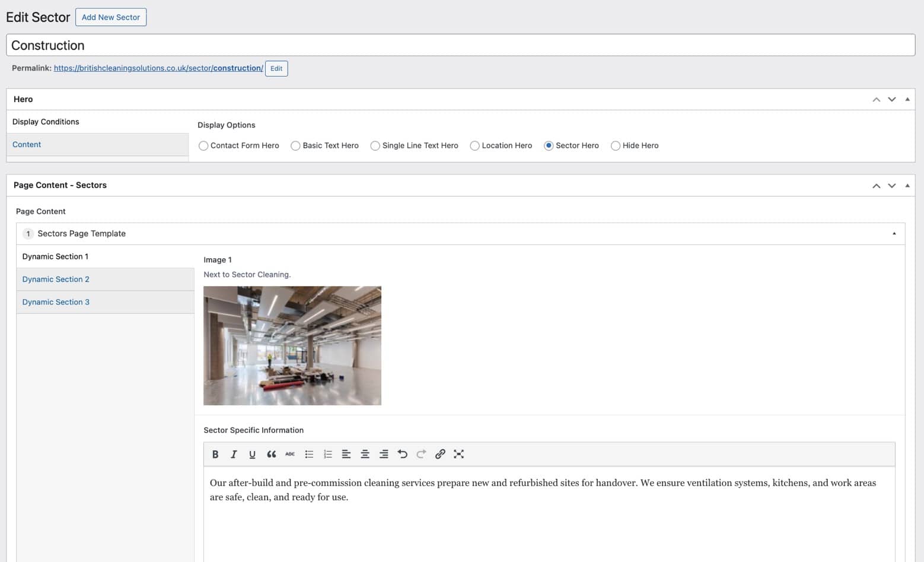Select the Sector Hero radio button
The width and height of the screenshot is (924, 562).
[x=549, y=145]
